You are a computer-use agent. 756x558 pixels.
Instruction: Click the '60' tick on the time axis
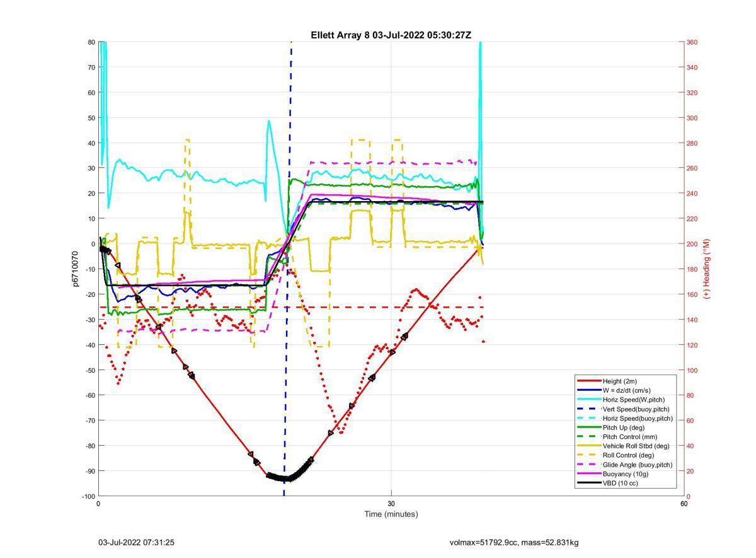(684, 504)
